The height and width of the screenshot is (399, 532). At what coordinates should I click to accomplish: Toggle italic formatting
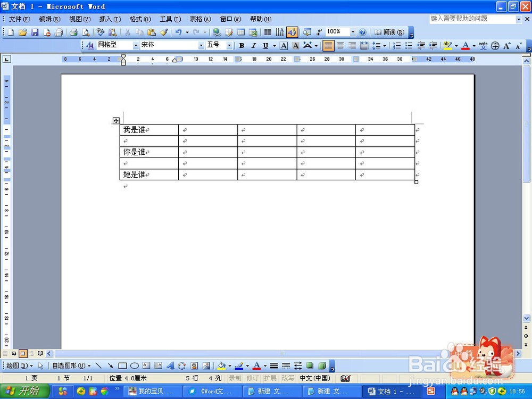[x=253, y=45]
